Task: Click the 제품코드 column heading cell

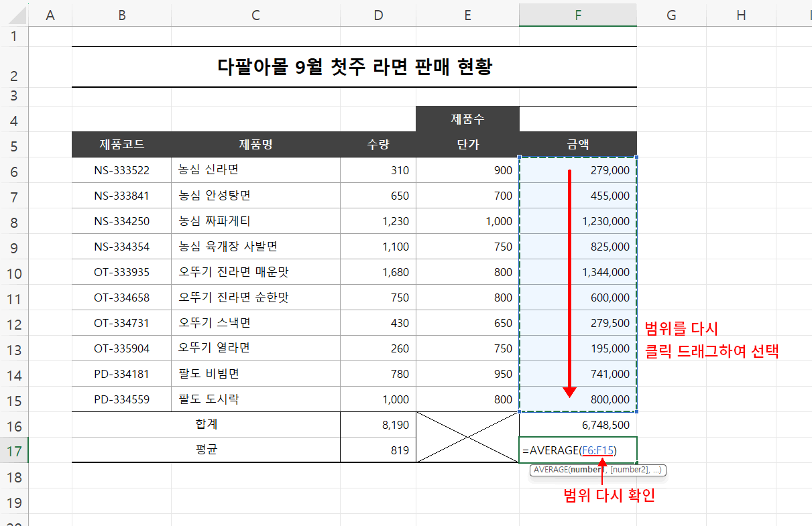Action: (x=121, y=145)
